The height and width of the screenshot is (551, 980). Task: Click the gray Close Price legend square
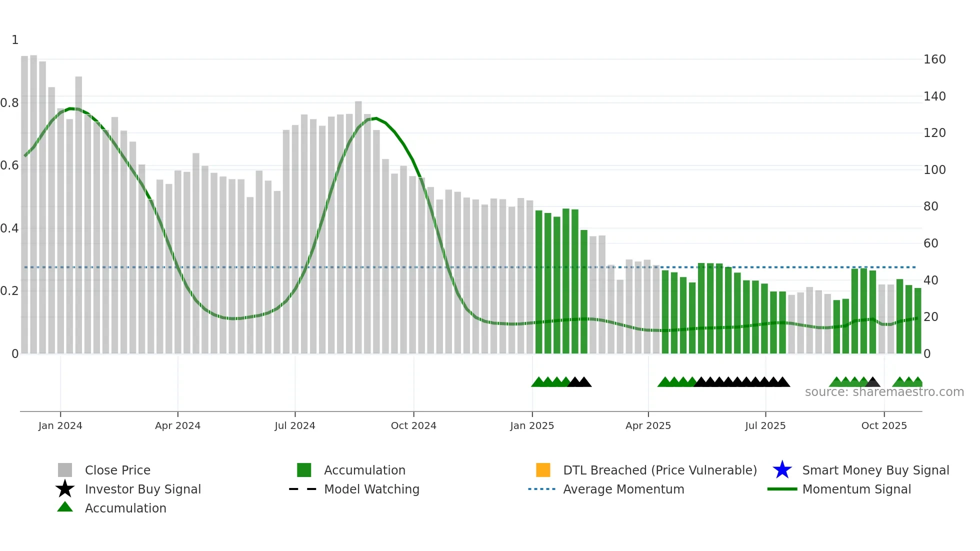65,470
